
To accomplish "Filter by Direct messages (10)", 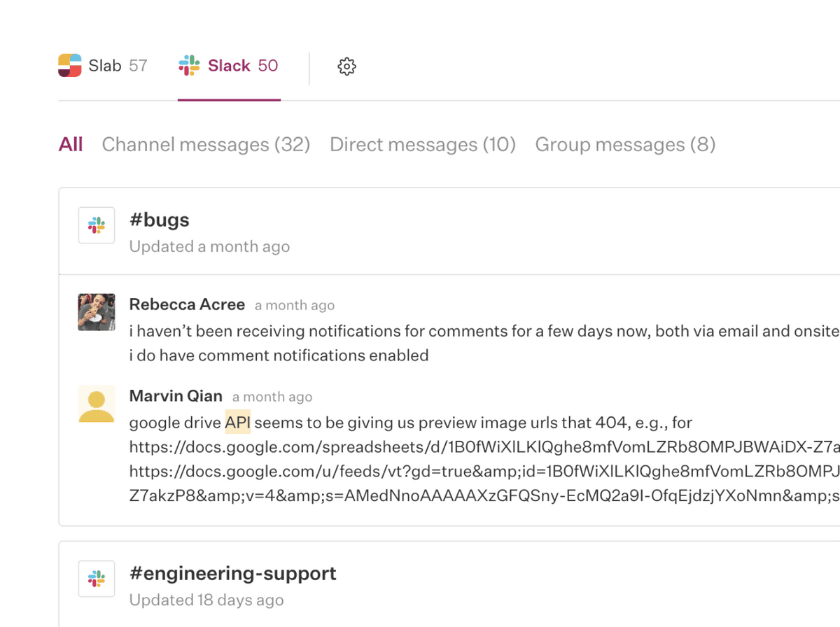I will coord(422,145).
